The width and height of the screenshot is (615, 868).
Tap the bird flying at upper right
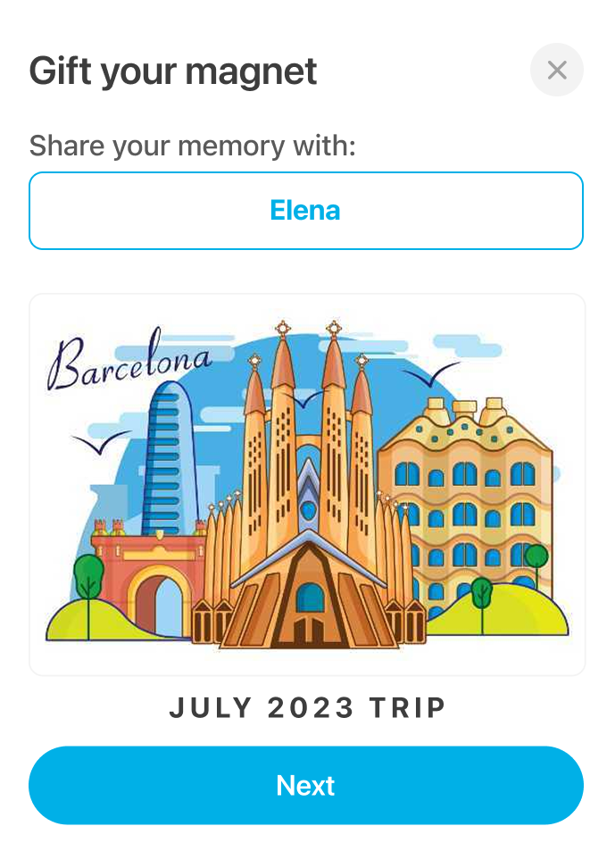(x=432, y=375)
